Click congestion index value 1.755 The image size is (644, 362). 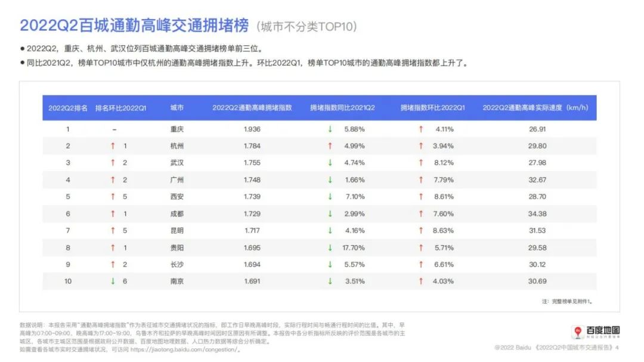(x=252, y=163)
